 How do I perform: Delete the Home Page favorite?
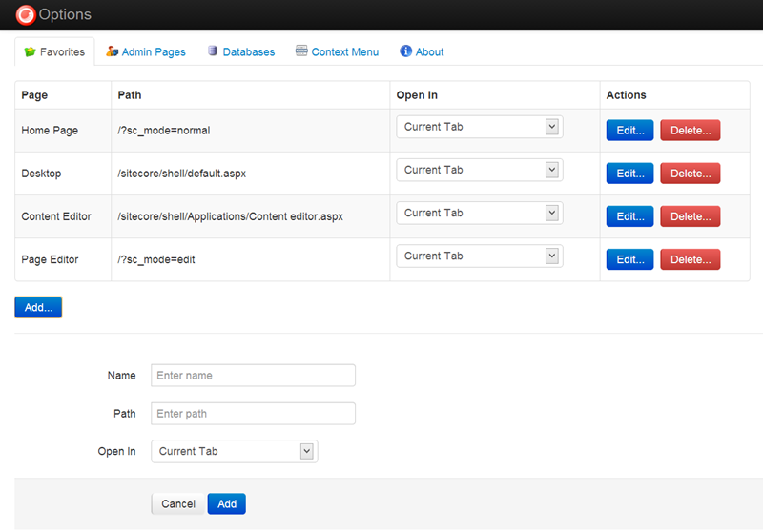[690, 131]
